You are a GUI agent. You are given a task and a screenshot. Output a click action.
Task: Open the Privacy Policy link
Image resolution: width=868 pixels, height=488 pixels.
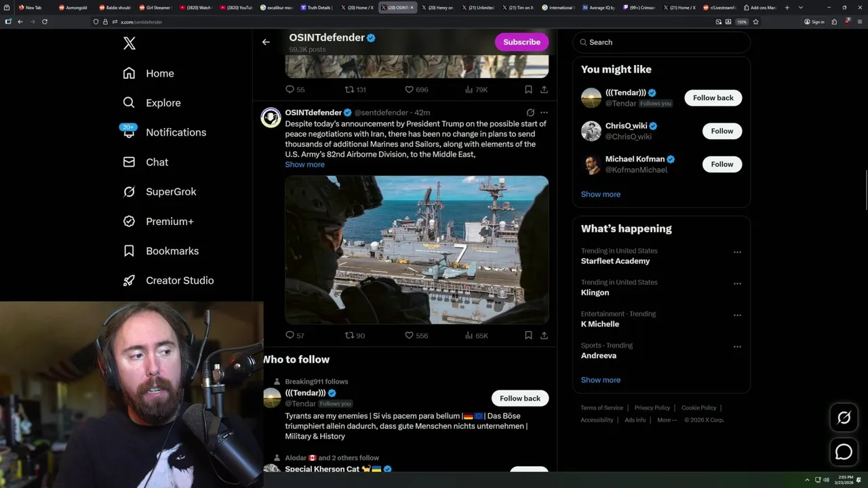(652, 408)
